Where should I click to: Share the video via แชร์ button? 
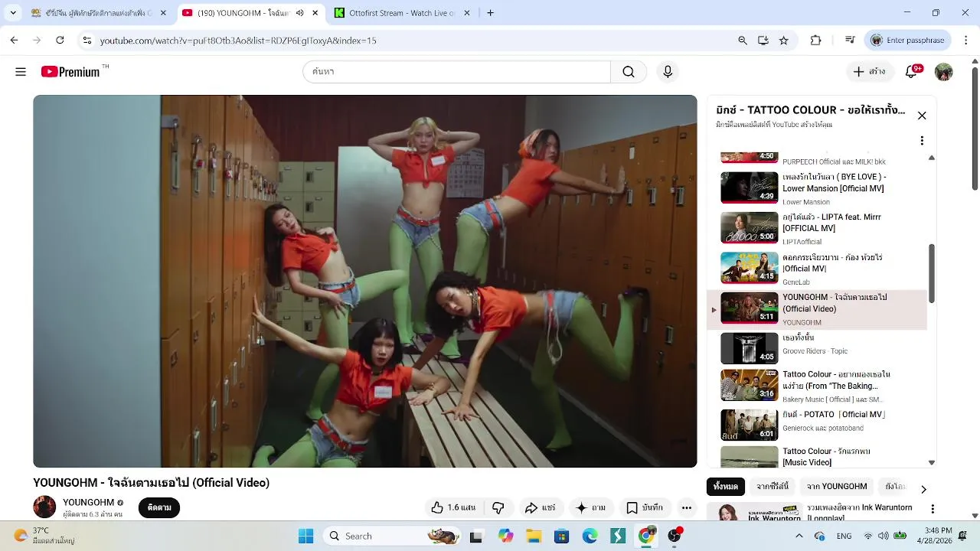(x=541, y=507)
